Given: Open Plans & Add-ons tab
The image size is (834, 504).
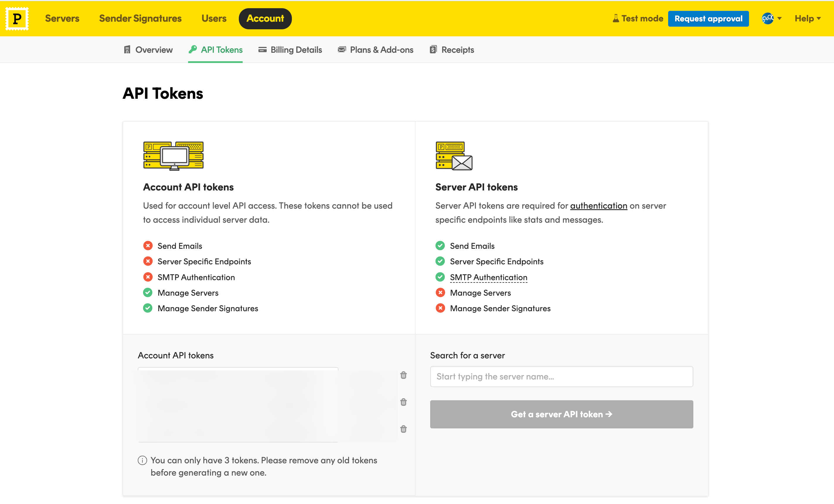Looking at the screenshot, I should (x=375, y=50).
